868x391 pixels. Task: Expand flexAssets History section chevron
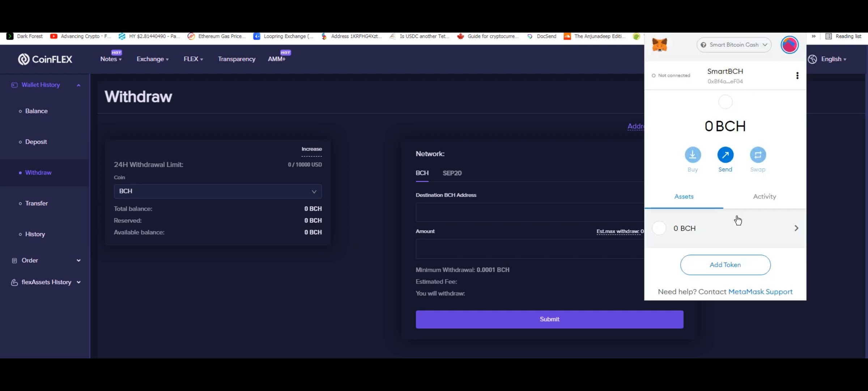(x=78, y=282)
